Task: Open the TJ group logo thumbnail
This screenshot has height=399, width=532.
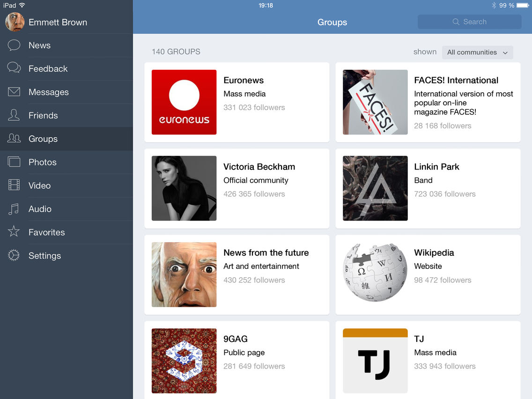Action: 375,361
